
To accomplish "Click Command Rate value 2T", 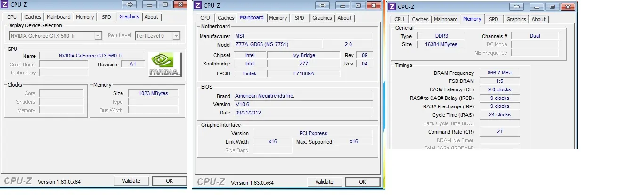I will click(500, 131).
